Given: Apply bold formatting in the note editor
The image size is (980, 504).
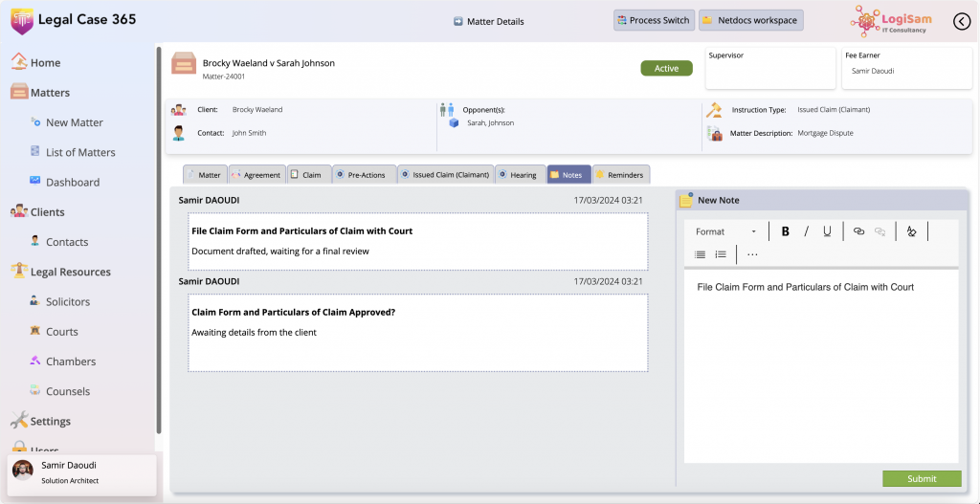Looking at the screenshot, I should coord(786,231).
